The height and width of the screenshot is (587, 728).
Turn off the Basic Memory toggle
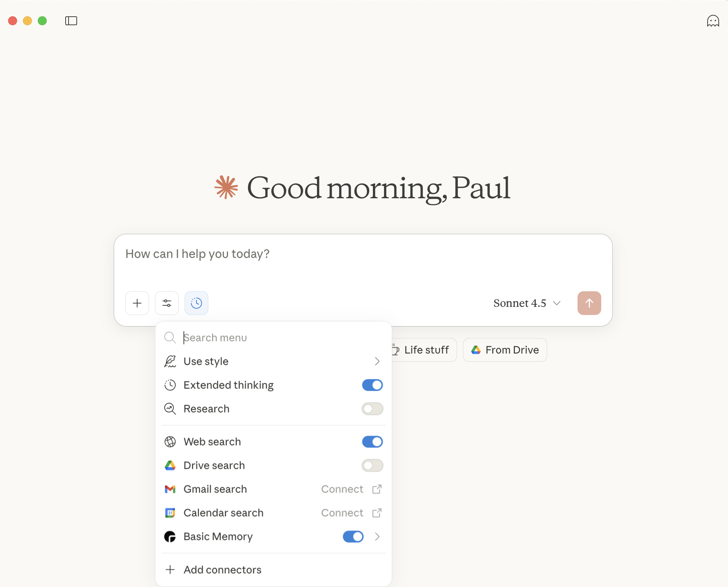(353, 537)
